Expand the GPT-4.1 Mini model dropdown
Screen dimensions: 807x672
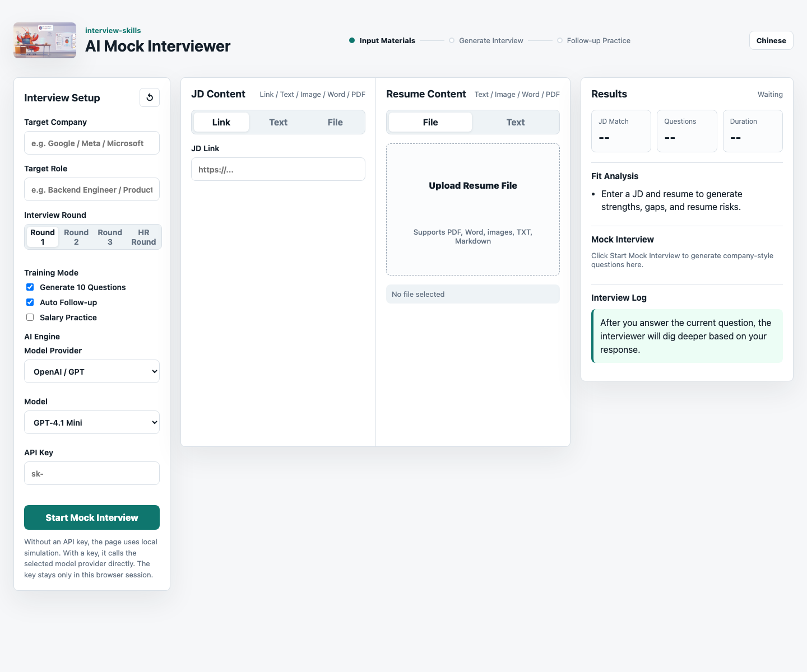tap(92, 422)
